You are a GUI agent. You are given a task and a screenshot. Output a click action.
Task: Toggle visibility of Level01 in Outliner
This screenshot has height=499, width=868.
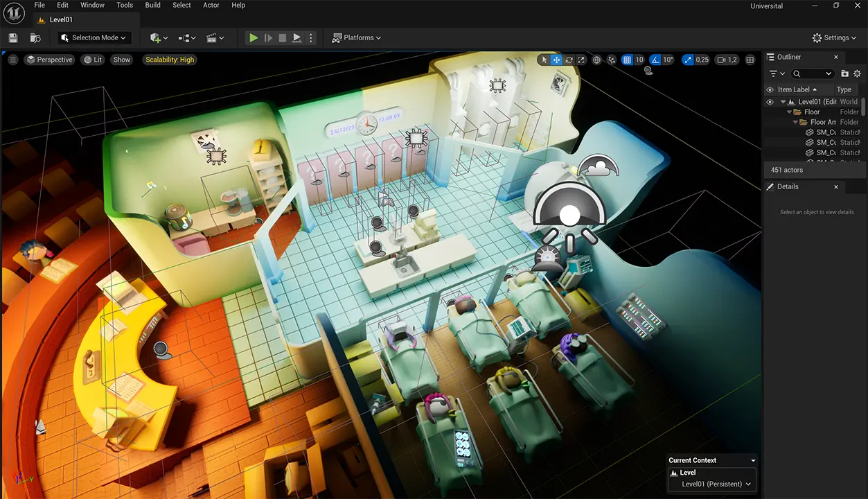[x=769, y=102]
